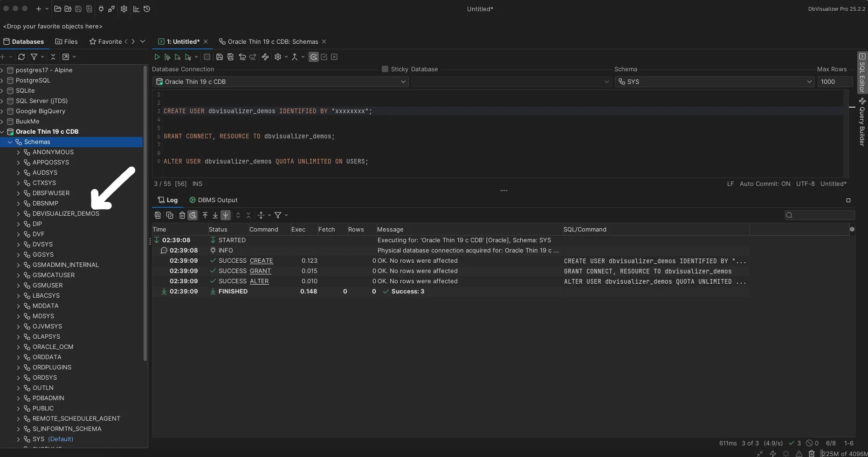Viewport: 868px width, 457px height.
Task: Click the filter funnel icon in log toolbar
Action: [x=278, y=215]
